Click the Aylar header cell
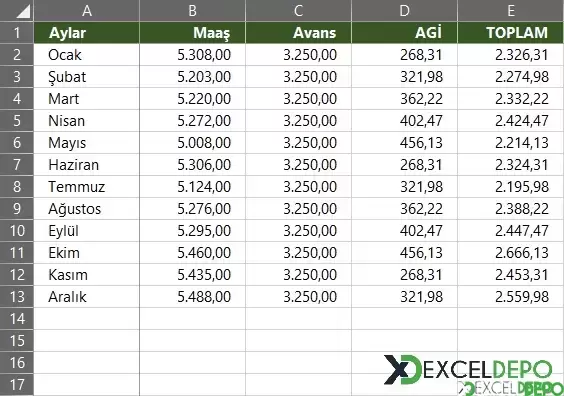Image resolution: width=564 pixels, height=396 pixels. [87, 33]
